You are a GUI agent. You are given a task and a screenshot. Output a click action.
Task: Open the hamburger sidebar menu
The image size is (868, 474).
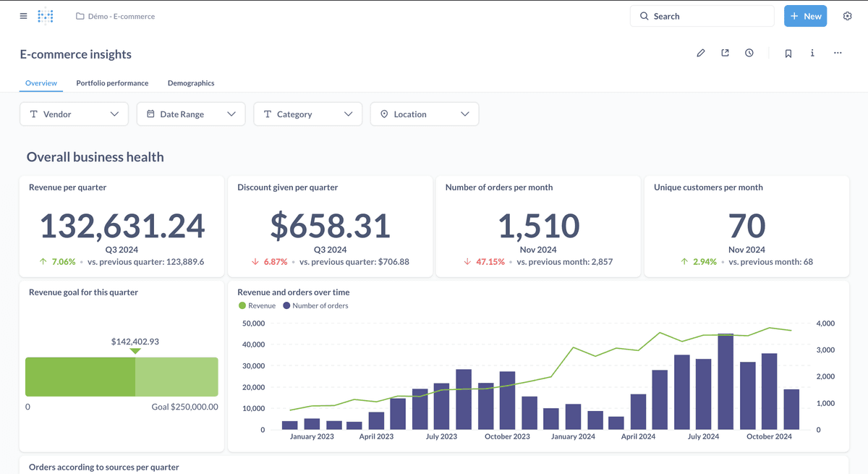click(x=23, y=16)
